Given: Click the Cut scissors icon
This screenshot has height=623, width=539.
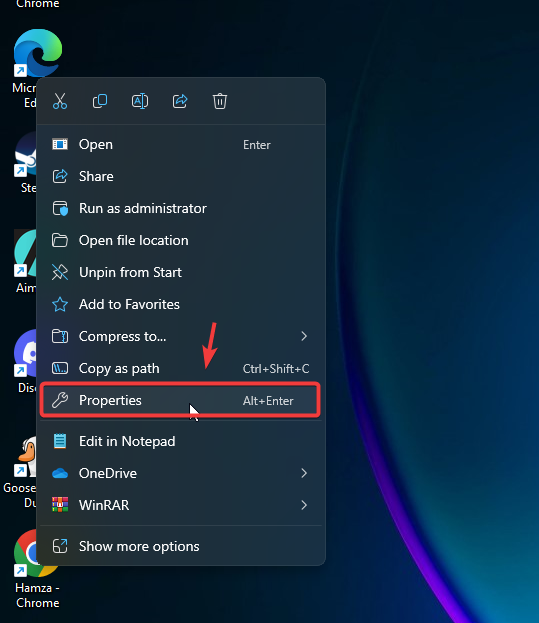Looking at the screenshot, I should pos(60,101).
